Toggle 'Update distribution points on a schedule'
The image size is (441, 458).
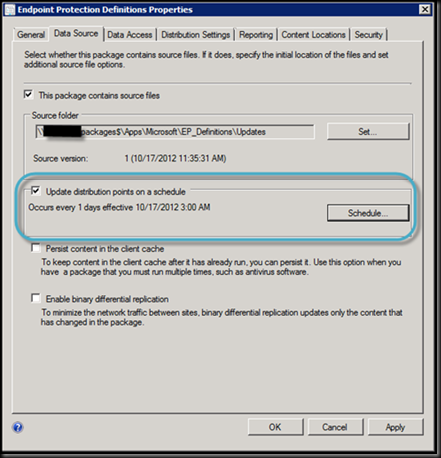(35, 191)
